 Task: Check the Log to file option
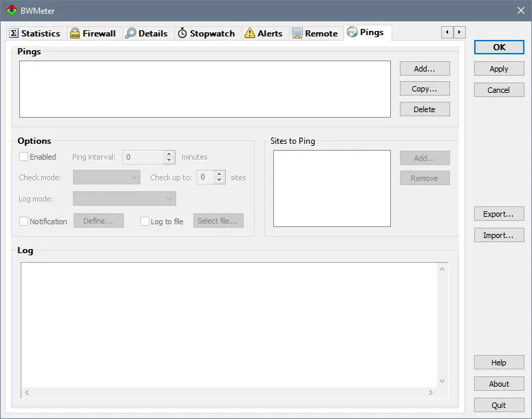click(145, 222)
